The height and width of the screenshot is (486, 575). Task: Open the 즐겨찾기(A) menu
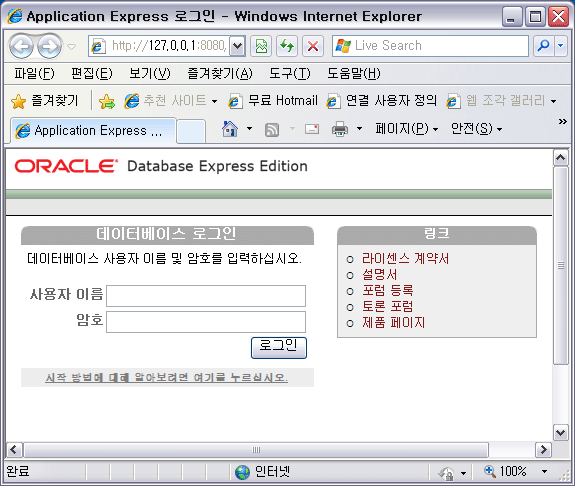[220, 74]
